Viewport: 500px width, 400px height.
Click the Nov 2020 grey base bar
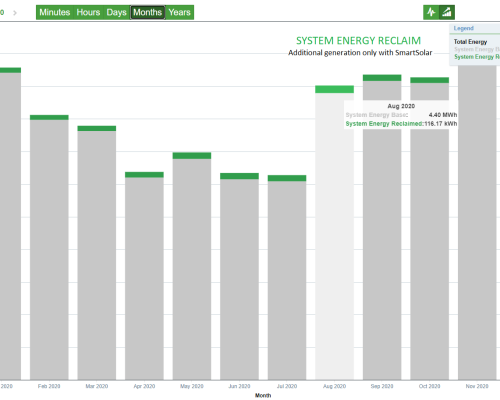click(x=477, y=223)
